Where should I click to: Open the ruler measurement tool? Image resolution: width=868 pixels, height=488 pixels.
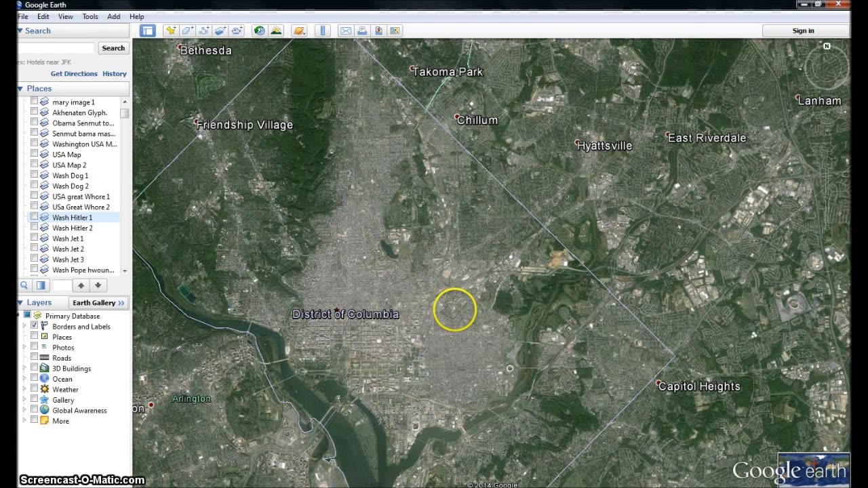[323, 30]
